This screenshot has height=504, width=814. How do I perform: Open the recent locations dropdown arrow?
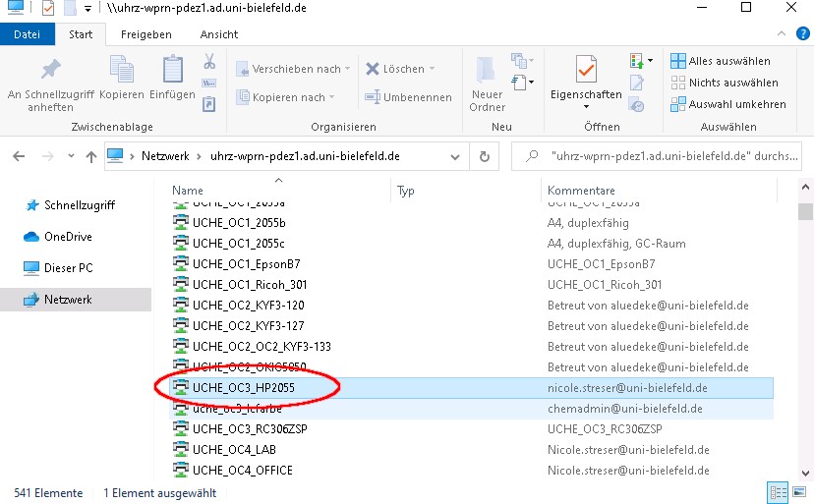pyautogui.click(x=69, y=156)
